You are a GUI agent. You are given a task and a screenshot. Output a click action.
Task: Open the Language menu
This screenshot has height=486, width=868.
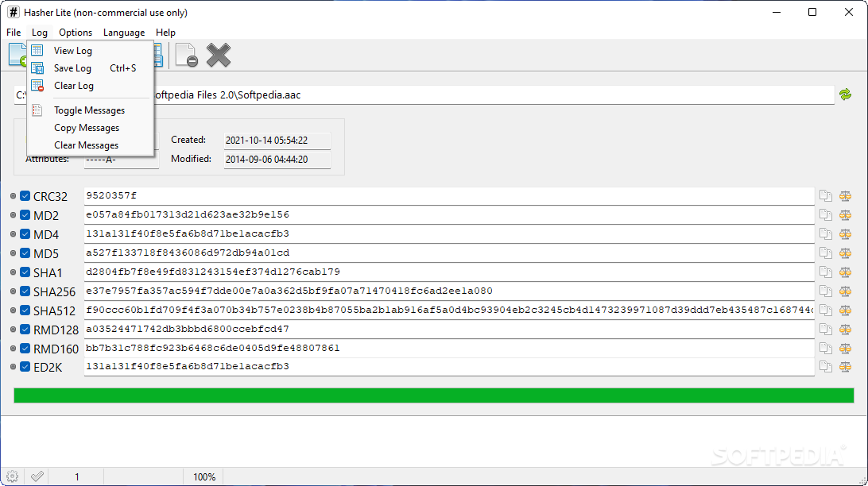point(124,32)
